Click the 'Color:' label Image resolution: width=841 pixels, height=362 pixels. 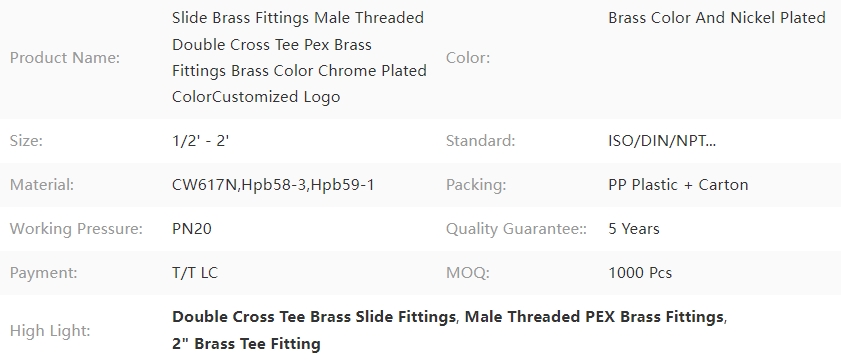[468, 58]
